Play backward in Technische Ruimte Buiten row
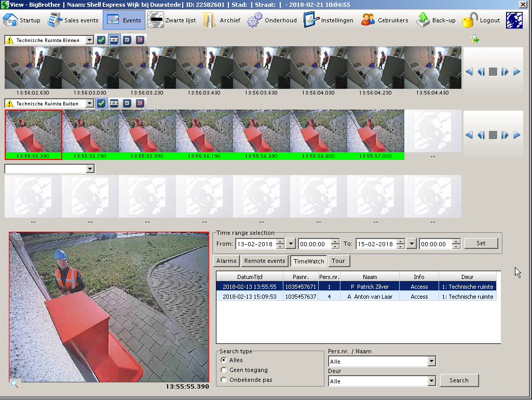 pos(469,135)
